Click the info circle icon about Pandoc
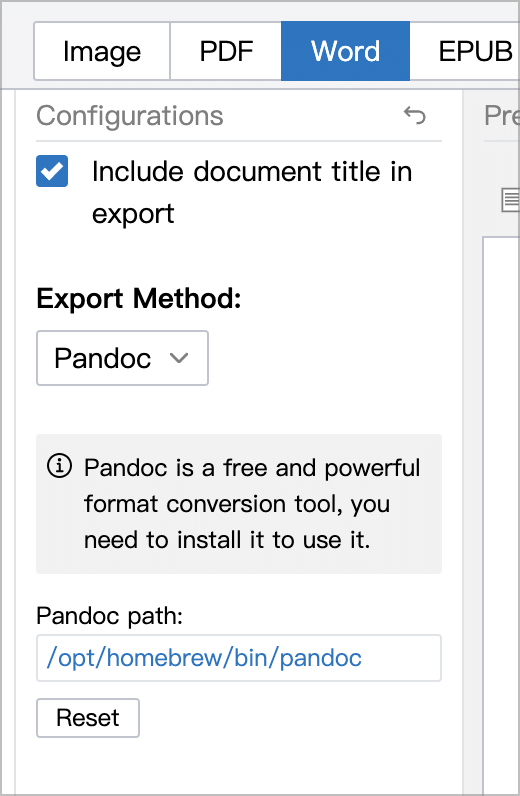 [59, 466]
